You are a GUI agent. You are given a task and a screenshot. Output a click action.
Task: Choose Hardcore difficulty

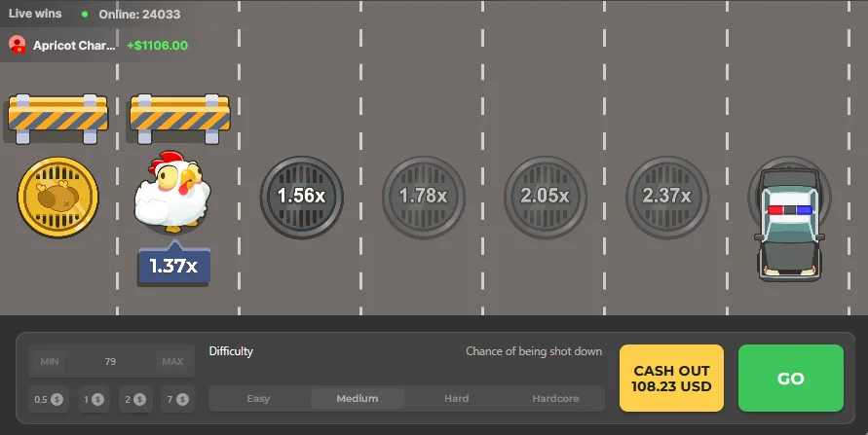coord(555,399)
